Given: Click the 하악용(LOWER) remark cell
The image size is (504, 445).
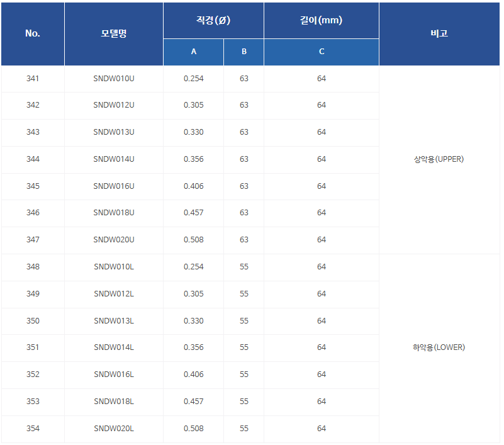Looking at the screenshot, I should [x=439, y=347].
